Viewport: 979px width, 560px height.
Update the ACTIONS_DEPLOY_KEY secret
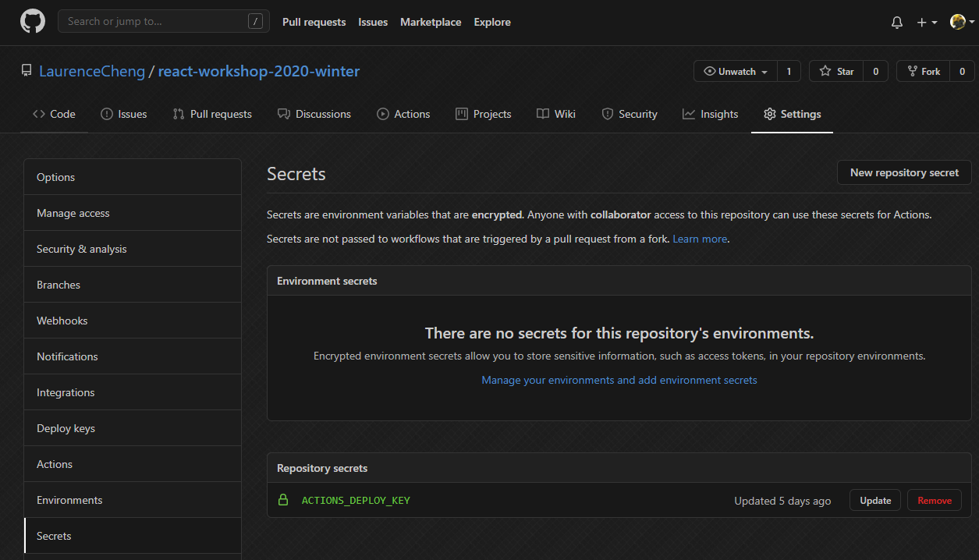click(875, 501)
